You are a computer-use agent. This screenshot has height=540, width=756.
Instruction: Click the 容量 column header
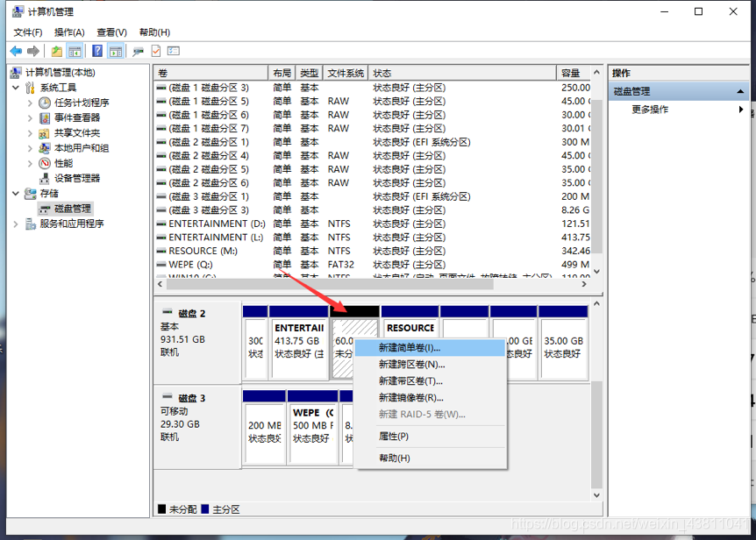click(x=574, y=74)
